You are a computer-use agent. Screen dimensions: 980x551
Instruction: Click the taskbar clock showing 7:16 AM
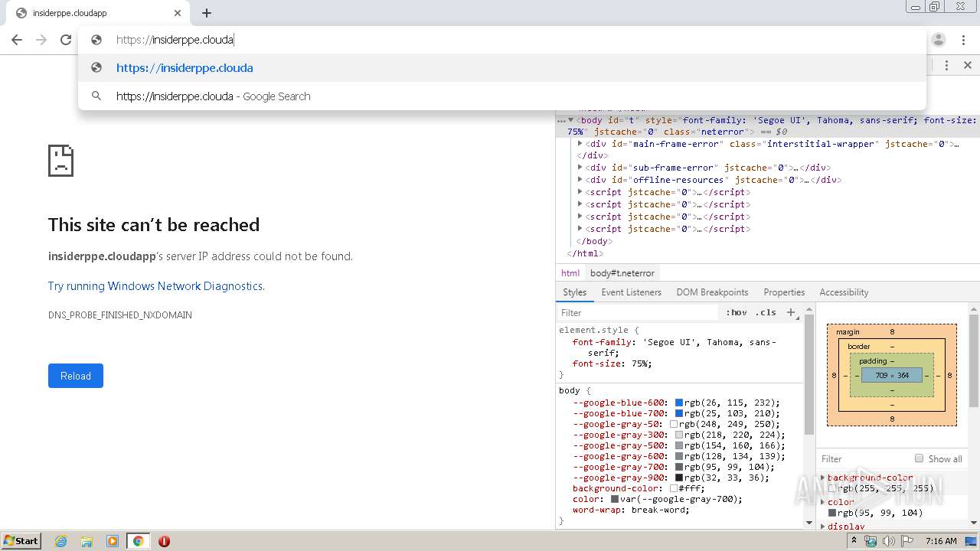[941, 541]
